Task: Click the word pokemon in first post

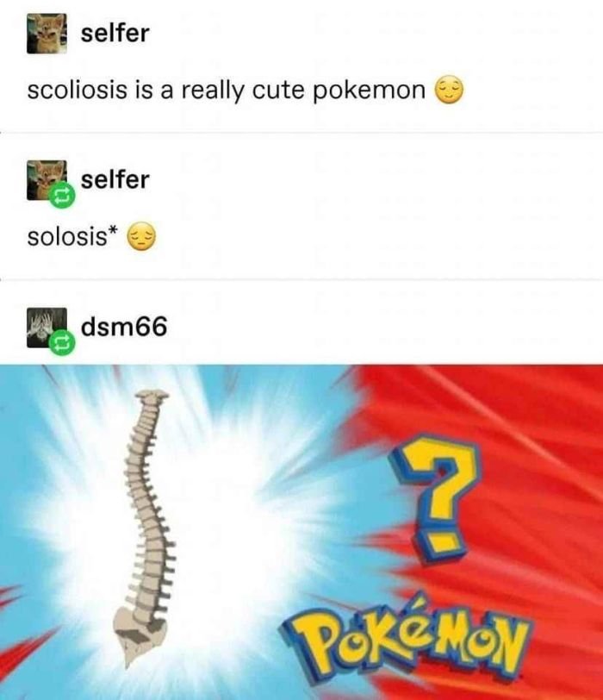Action: point(369,91)
